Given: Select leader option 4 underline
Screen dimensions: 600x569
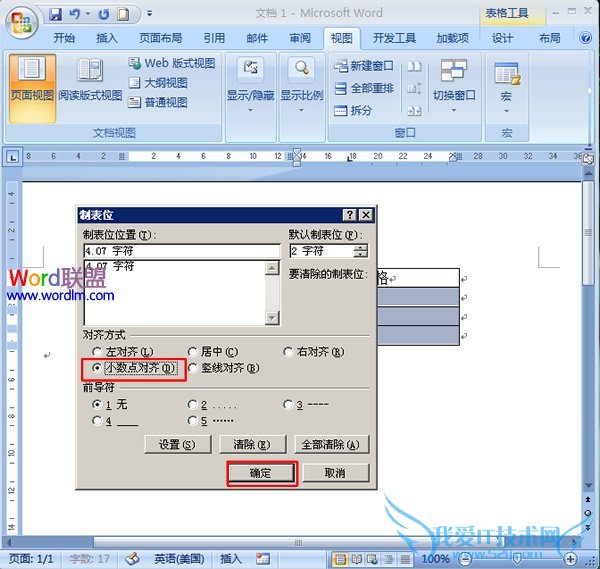Looking at the screenshot, I should (x=97, y=421).
